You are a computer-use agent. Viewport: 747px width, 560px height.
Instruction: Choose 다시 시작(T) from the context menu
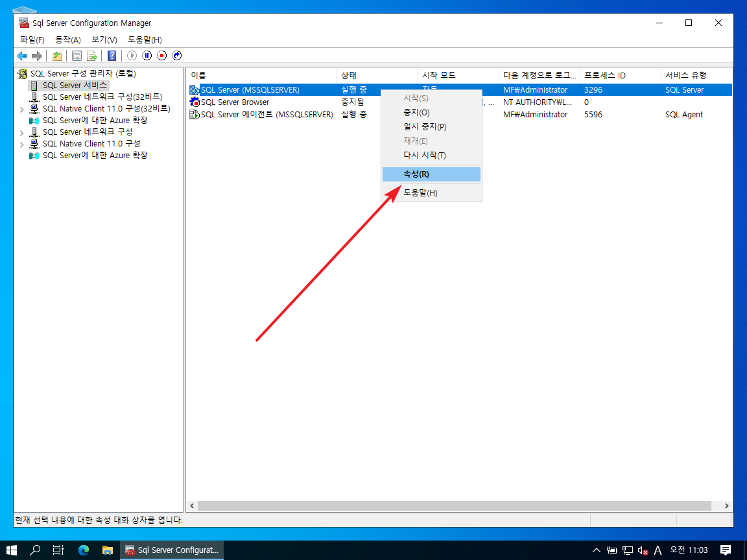pos(424,156)
